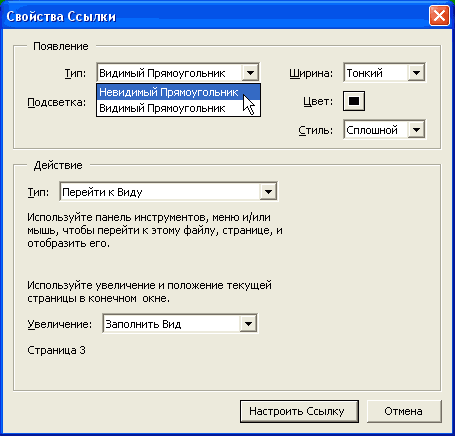Click the Увеличение label text
The width and height of the screenshot is (455, 436).
60,324
